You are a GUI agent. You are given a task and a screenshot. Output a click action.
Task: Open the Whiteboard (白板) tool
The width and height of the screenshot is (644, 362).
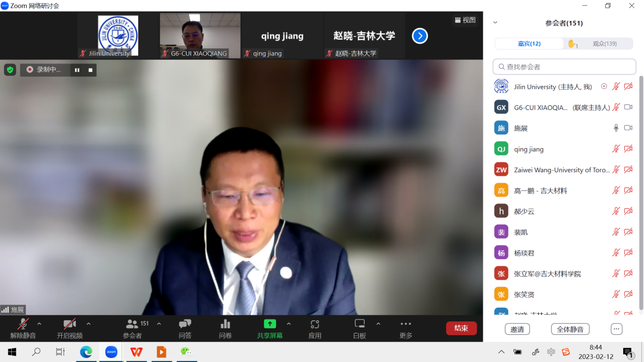[359, 324]
